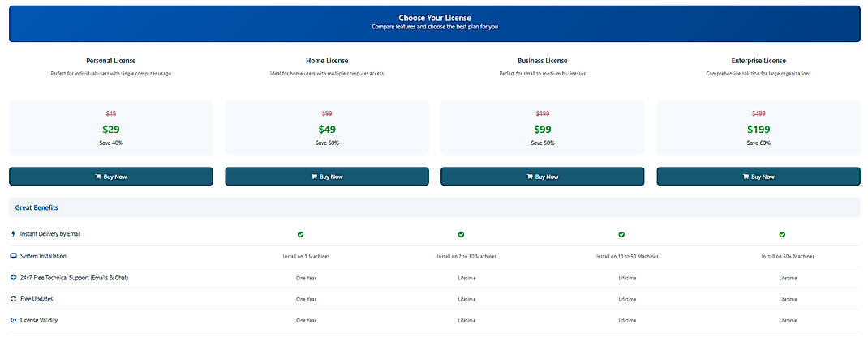The image size is (868, 337).
Task: Click the Free Updates row label
Action: [37, 299]
